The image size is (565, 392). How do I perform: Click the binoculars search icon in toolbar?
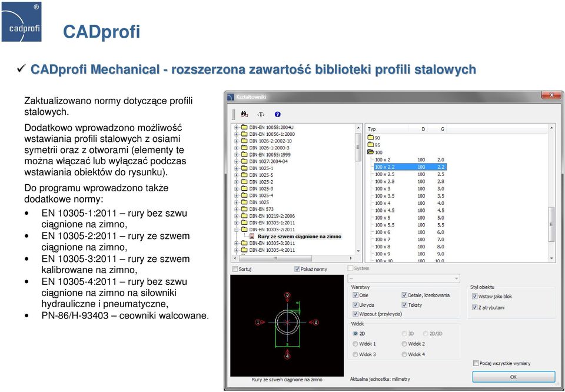[x=244, y=114]
